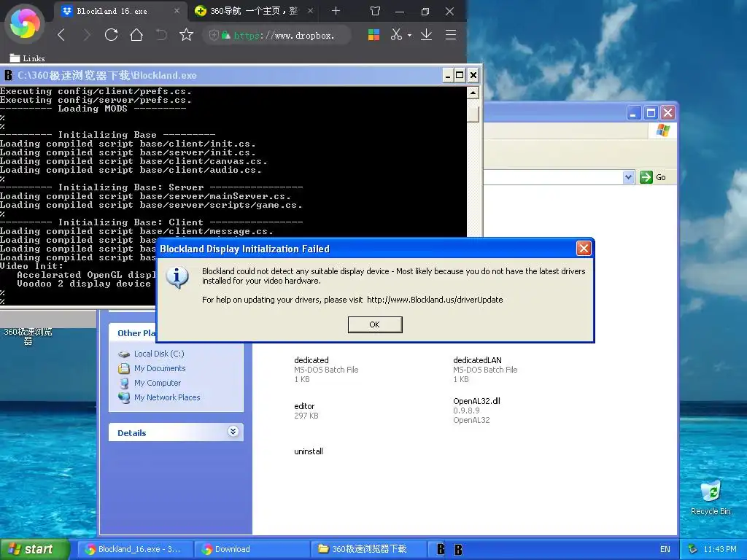Open the 360极速浏览器 desktop shortcut
The image size is (747, 560).
tap(28, 336)
